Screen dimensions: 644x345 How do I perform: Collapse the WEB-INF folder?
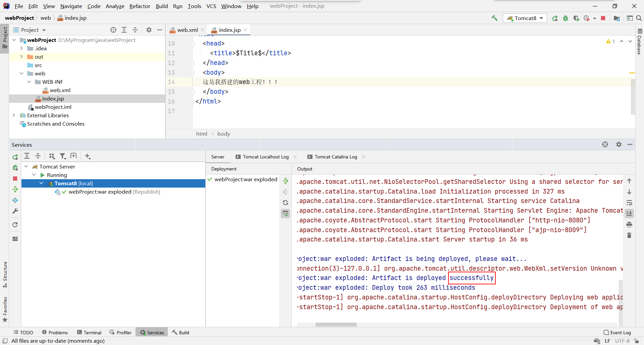click(29, 82)
